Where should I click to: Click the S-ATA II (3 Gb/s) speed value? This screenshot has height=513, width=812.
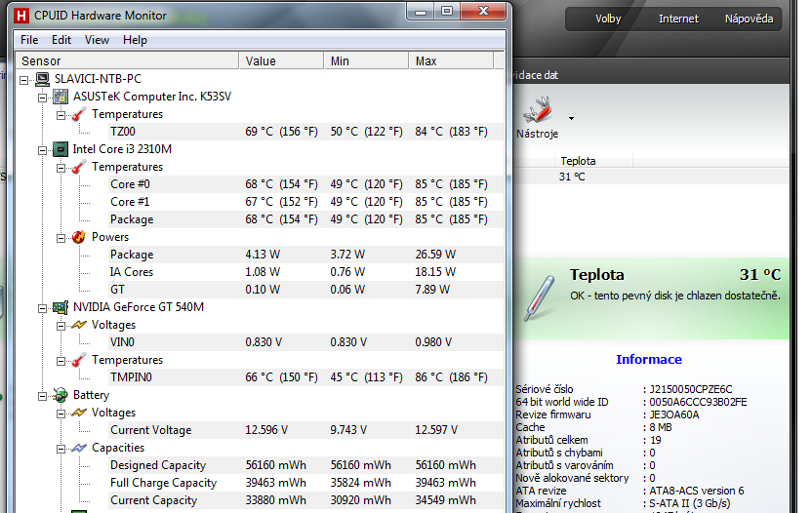click(x=690, y=503)
